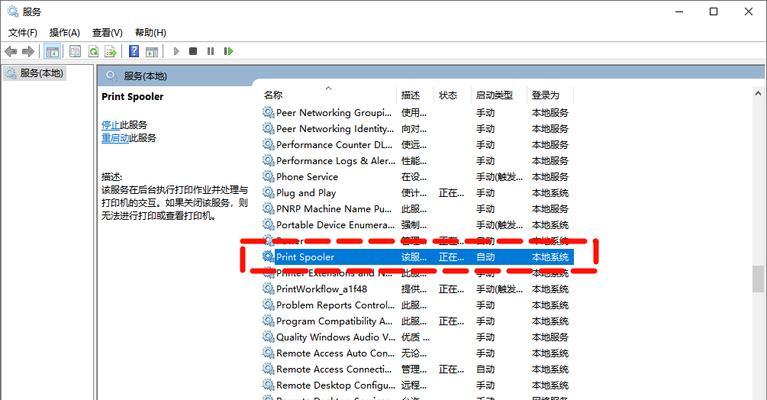Image resolution: width=767 pixels, height=400 pixels.
Task: Click 手动(触发... startup type in Phone Service row
Action: tap(499, 177)
